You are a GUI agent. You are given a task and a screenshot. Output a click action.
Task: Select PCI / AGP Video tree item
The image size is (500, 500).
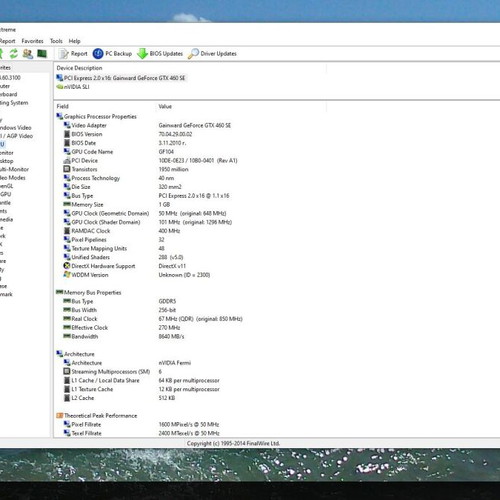point(16,136)
